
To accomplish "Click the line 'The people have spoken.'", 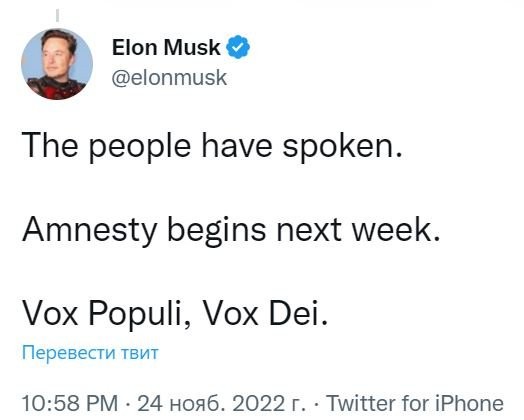I will coord(212,146).
